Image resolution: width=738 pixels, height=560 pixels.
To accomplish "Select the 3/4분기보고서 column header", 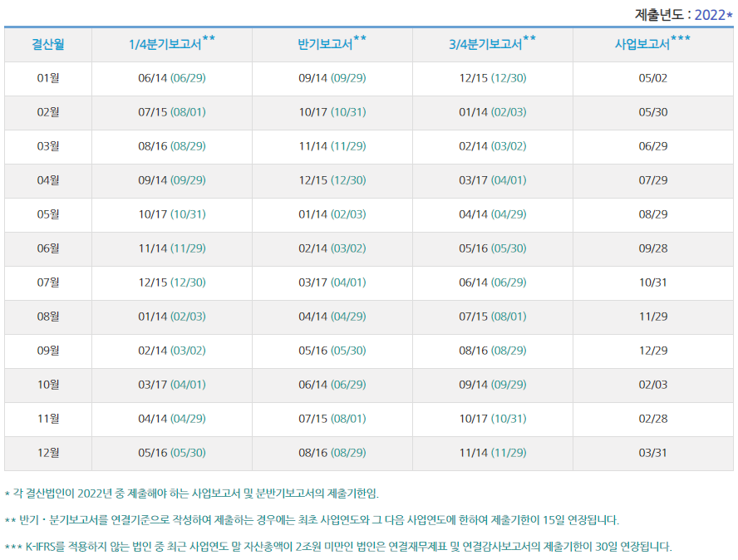I will click(492, 43).
